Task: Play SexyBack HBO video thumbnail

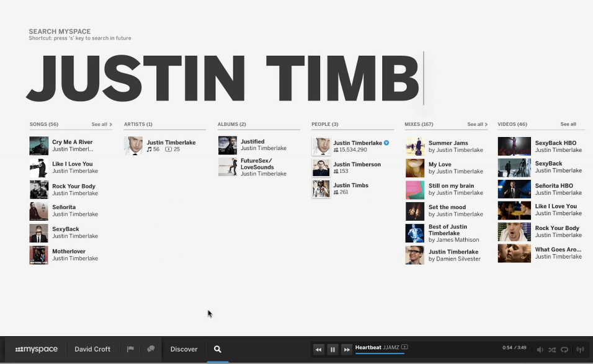Action: [514, 146]
